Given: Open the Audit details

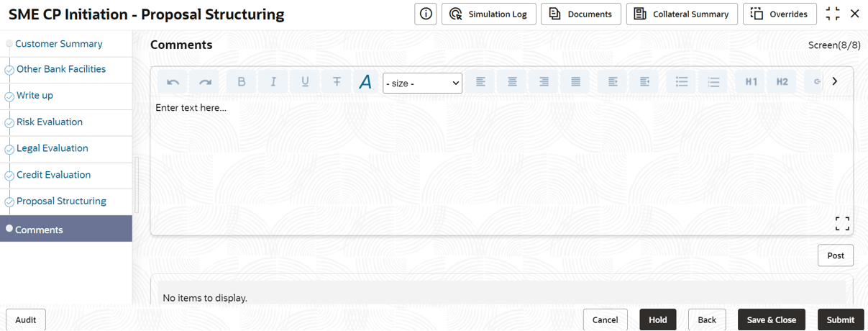Looking at the screenshot, I should (x=26, y=319).
